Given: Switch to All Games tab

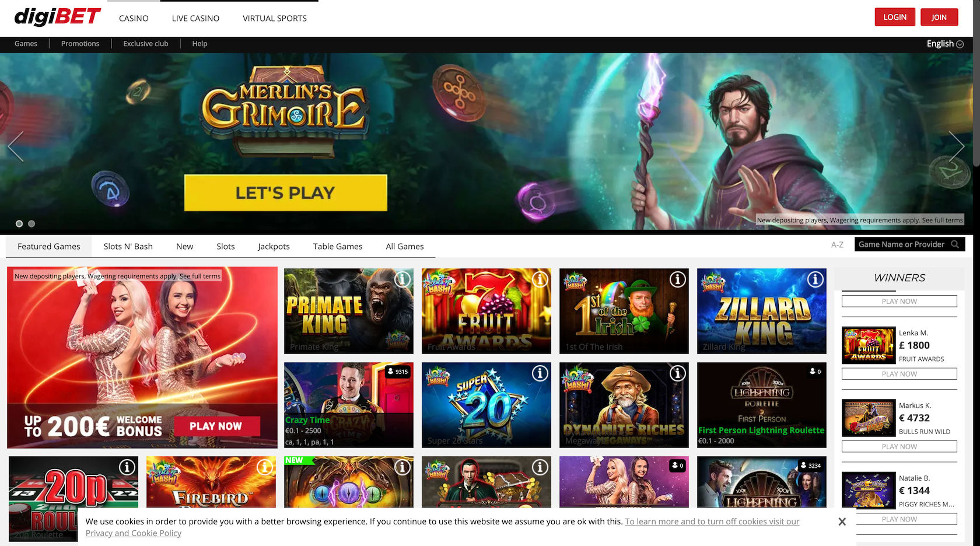Looking at the screenshot, I should (x=405, y=246).
